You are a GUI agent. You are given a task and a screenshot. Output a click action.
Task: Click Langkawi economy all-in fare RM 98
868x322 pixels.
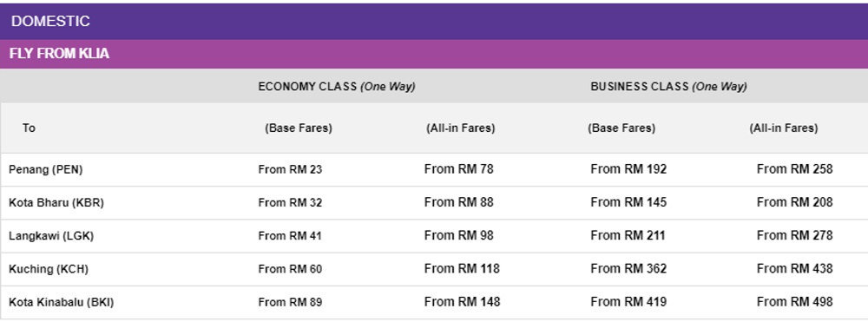click(x=459, y=236)
